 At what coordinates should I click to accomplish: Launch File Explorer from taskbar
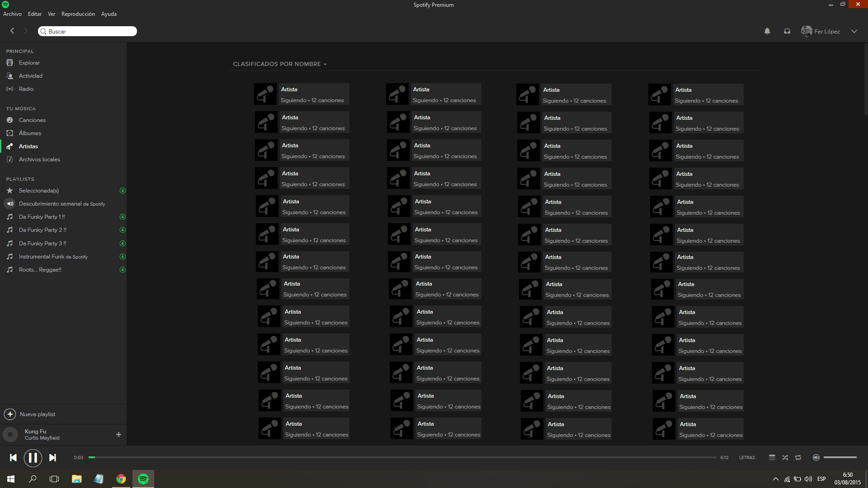click(x=76, y=479)
